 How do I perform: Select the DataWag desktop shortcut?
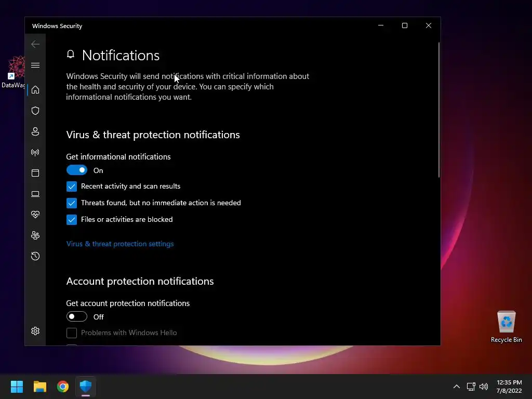[13, 72]
